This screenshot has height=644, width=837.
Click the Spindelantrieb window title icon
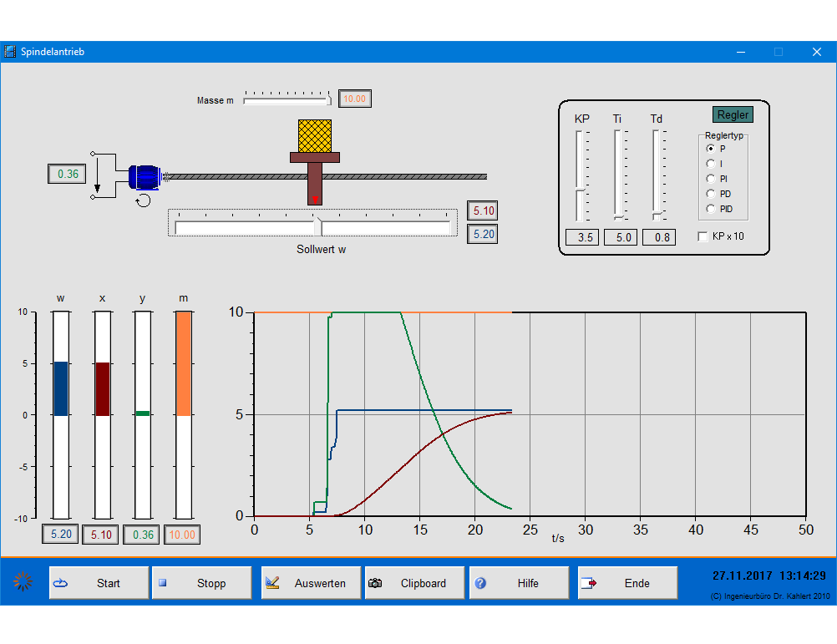[x=10, y=52]
